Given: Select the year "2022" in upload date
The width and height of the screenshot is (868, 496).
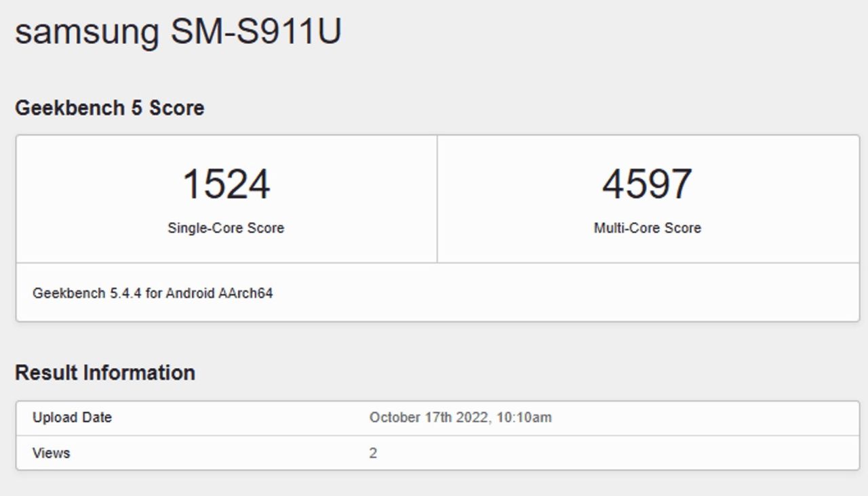Looking at the screenshot, I should click(473, 417).
